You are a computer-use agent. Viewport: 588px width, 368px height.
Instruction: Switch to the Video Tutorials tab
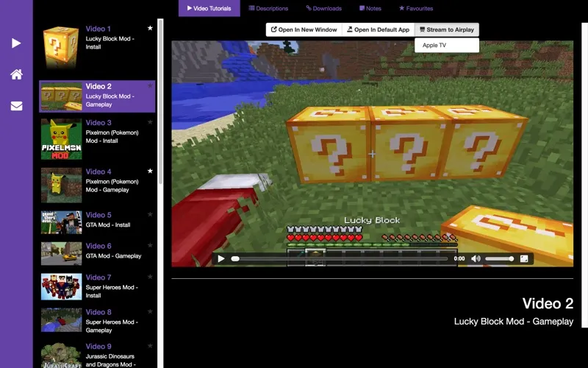[x=209, y=8]
